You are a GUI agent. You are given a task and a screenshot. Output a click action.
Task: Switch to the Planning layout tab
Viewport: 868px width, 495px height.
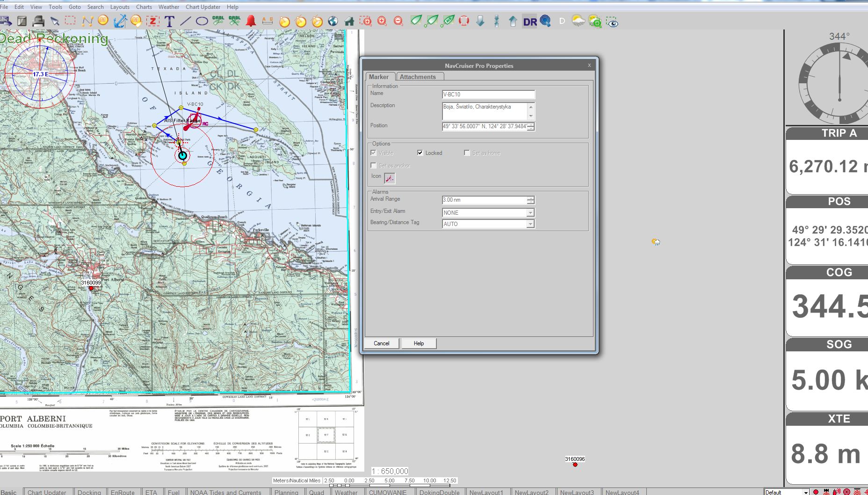pyautogui.click(x=286, y=492)
